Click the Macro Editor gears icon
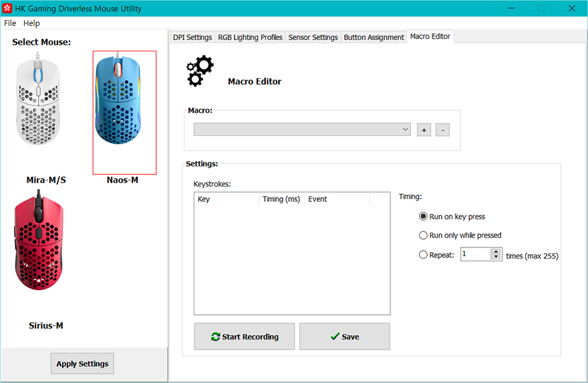The height and width of the screenshot is (383, 588). pyautogui.click(x=200, y=71)
